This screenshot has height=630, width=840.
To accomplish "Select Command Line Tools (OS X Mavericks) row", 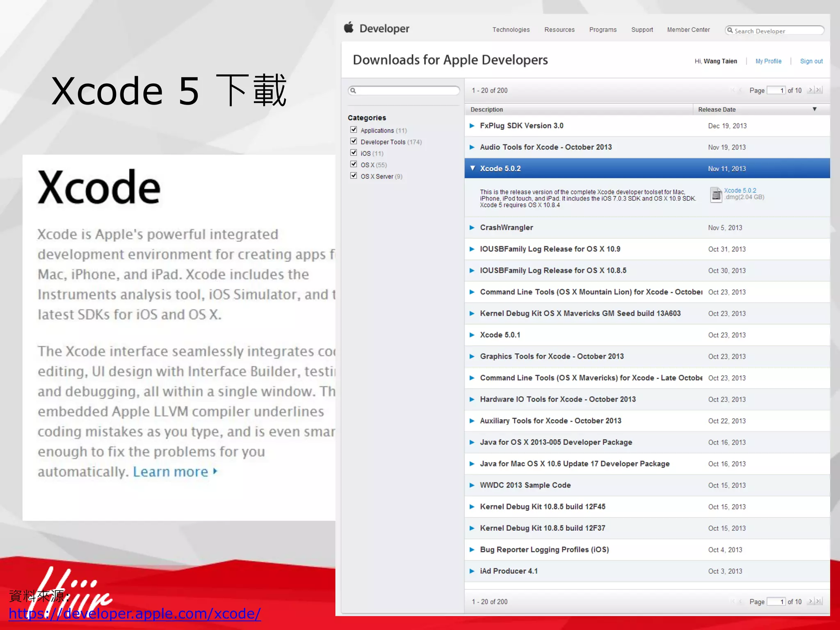I will click(x=647, y=378).
